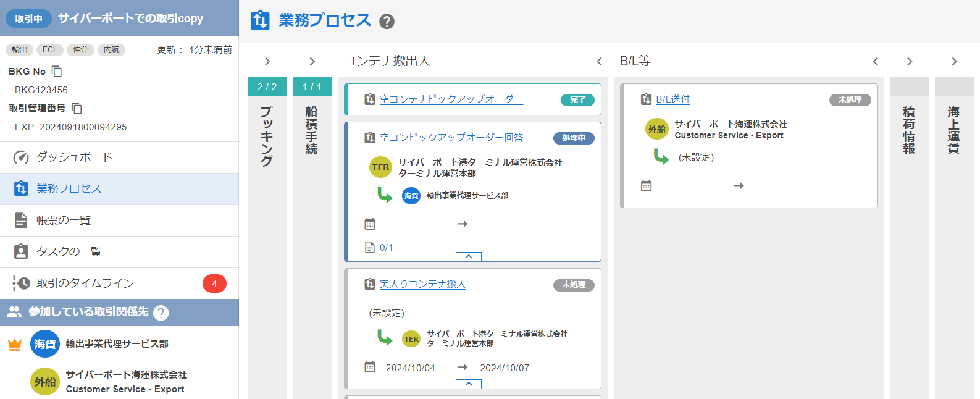The image size is (980, 399).
Task: Open 空コンテナピックアップオーダー link
Action: (451, 99)
